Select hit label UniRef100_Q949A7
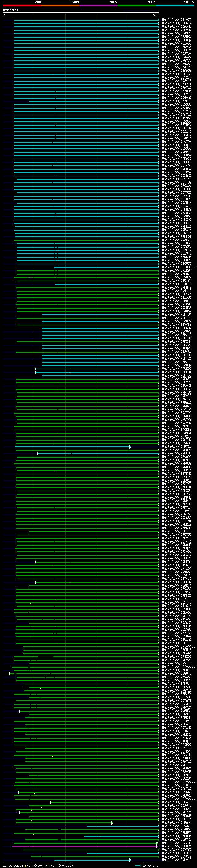 177,98
